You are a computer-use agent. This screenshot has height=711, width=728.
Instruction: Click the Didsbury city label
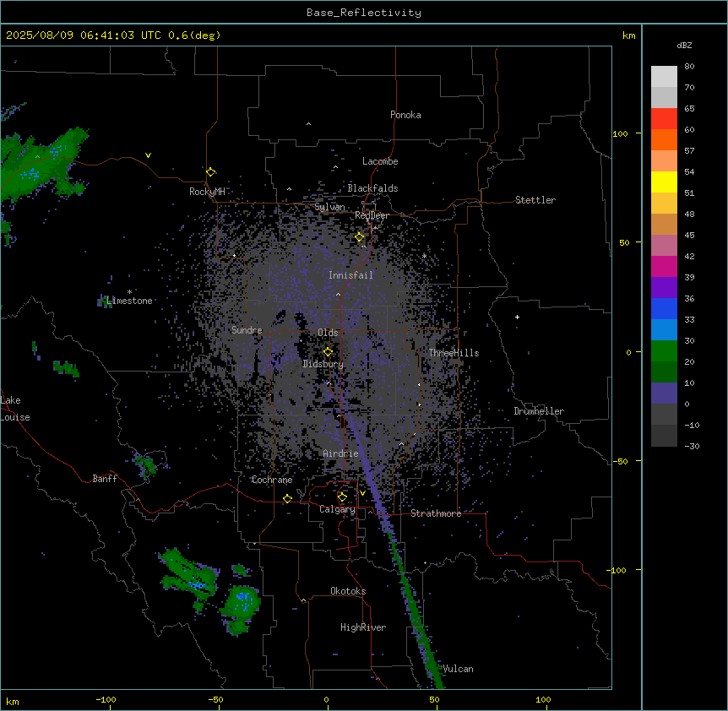(323, 364)
